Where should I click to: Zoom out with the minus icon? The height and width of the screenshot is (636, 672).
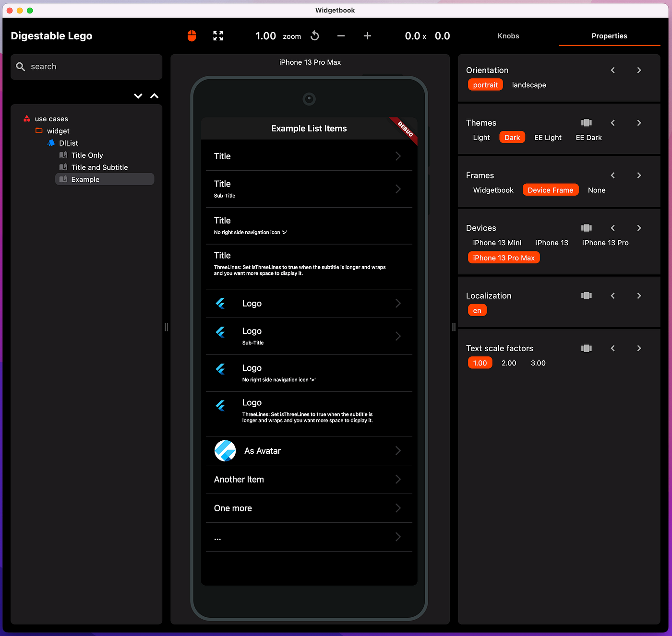[x=341, y=35]
